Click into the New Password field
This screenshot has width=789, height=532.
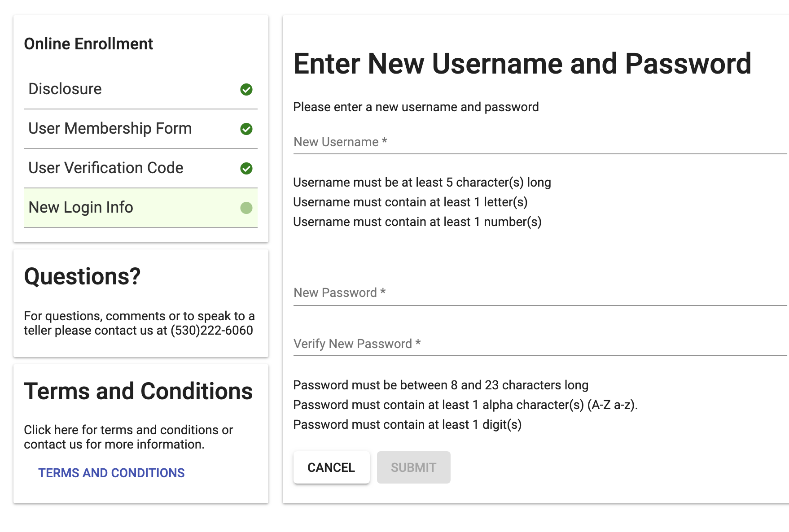tap(540, 293)
